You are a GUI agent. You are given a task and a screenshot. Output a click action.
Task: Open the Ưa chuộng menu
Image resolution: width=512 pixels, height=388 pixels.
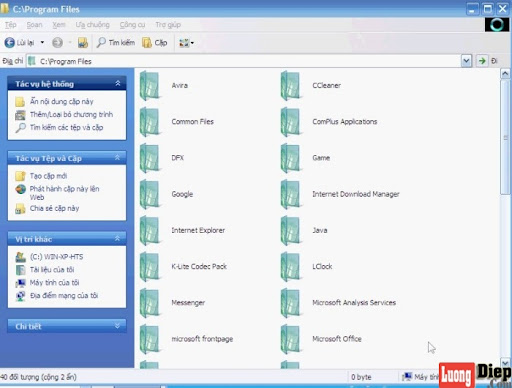click(x=92, y=25)
